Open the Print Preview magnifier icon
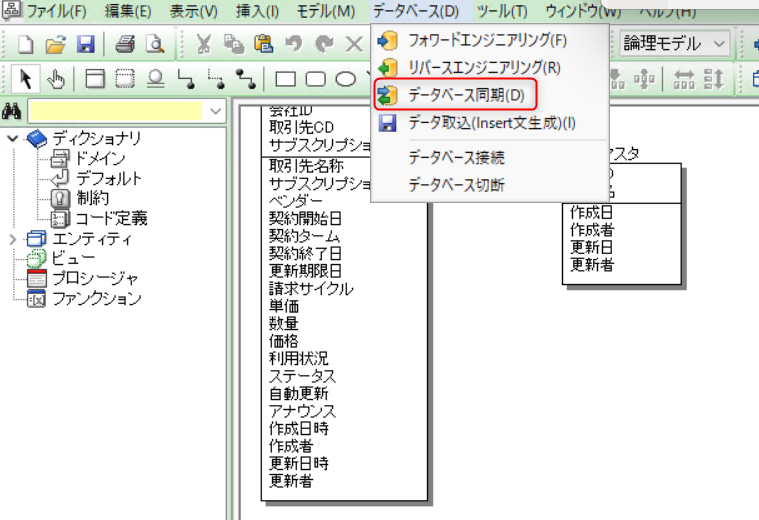This screenshot has height=520, width=759. point(154,44)
